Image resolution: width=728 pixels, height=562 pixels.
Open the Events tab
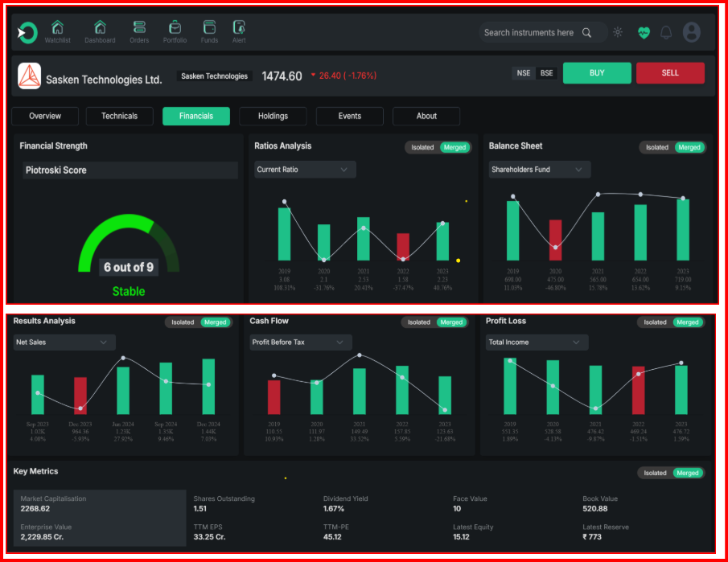(350, 116)
